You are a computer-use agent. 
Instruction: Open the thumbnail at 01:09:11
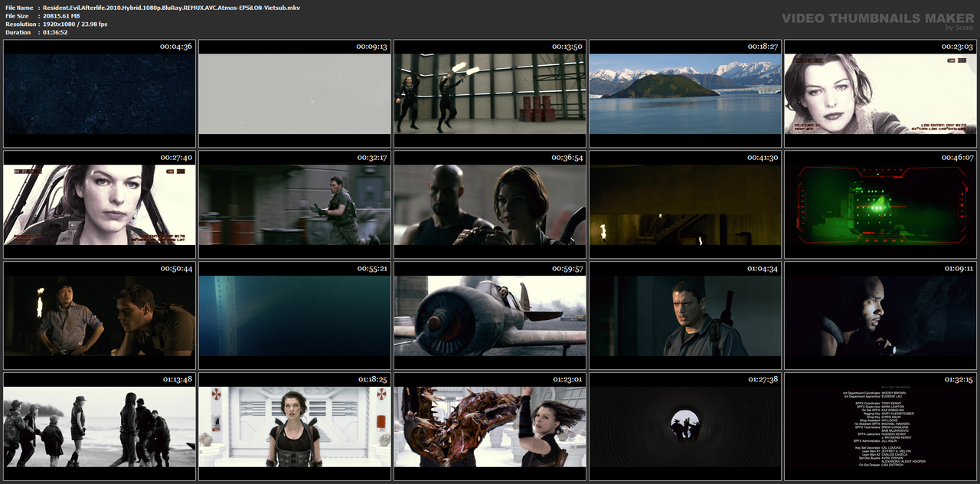click(x=881, y=316)
